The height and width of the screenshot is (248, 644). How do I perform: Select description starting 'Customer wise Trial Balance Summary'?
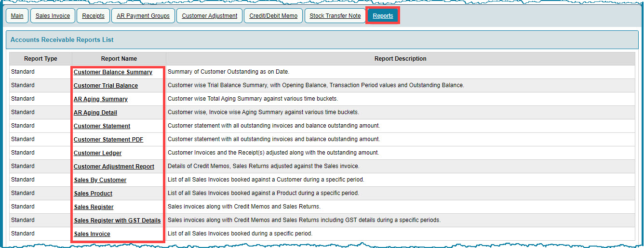(x=316, y=85)
